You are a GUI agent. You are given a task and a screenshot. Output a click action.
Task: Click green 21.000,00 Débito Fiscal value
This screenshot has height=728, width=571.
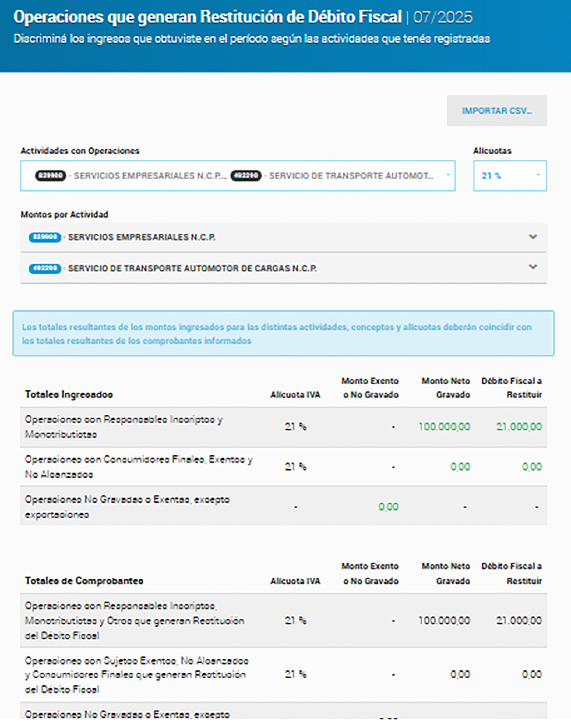(x=519, y=426)
